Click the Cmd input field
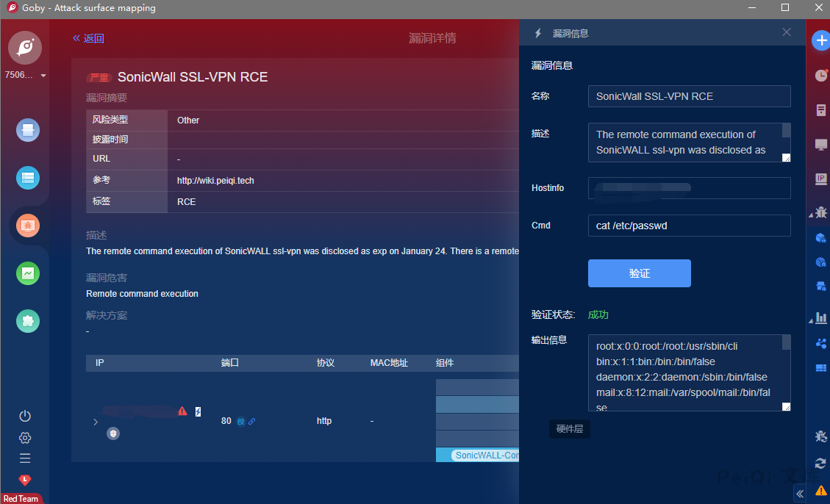 689,226
